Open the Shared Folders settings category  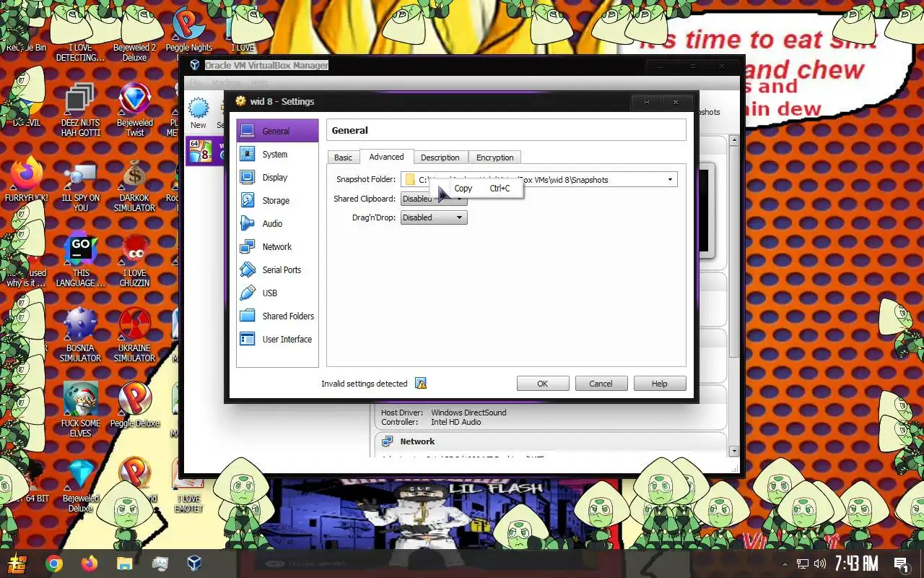pos(277,316)
